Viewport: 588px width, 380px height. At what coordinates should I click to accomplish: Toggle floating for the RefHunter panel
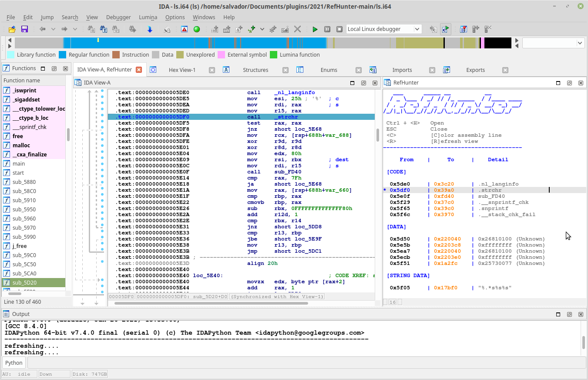tap(569, 83)
